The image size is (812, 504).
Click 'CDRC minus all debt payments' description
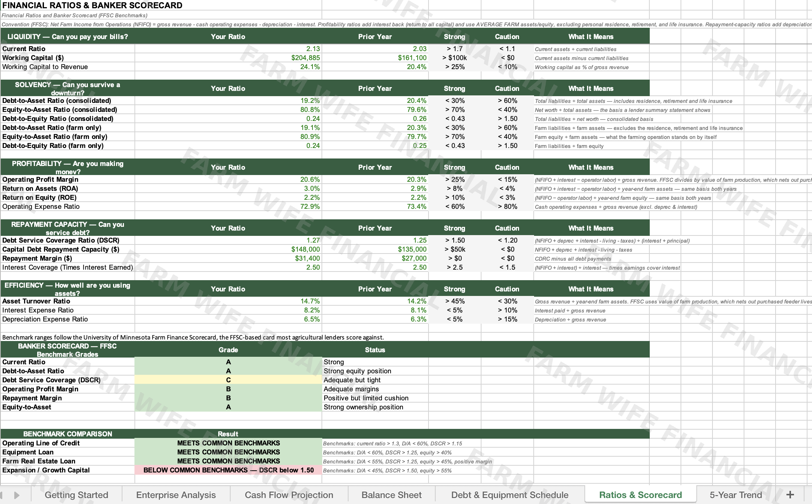pos(573,259)
